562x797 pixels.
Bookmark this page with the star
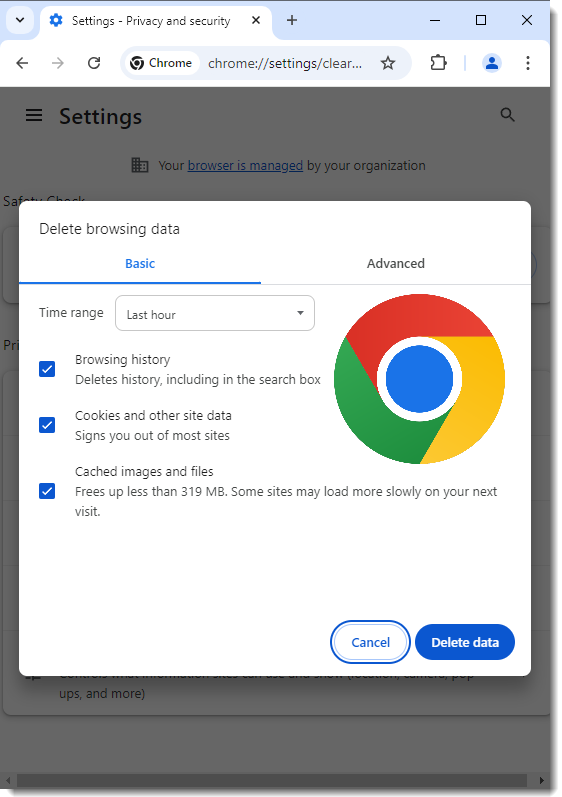388,63
